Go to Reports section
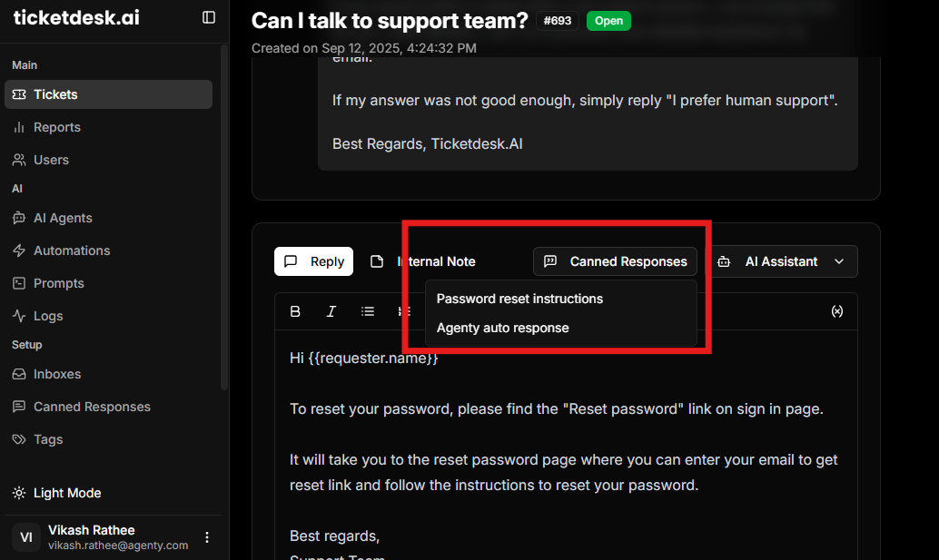This screenshot has height=560, width=939. click(x=108, y=127)
